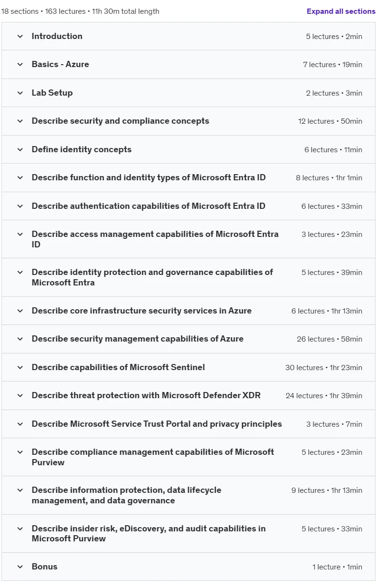Expand the Basics - Azure chevron
The height and width of the screenshot is (588, 377).
[x=20, y=64]
